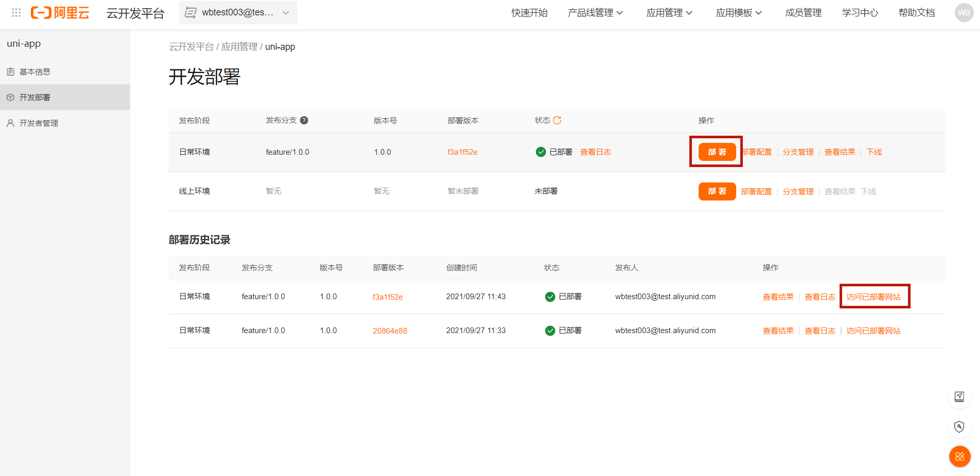980x476 pixels.
Task: Click the workspace icon beside wbtest003
Action: pyautogui.click(x=190, y=12)
